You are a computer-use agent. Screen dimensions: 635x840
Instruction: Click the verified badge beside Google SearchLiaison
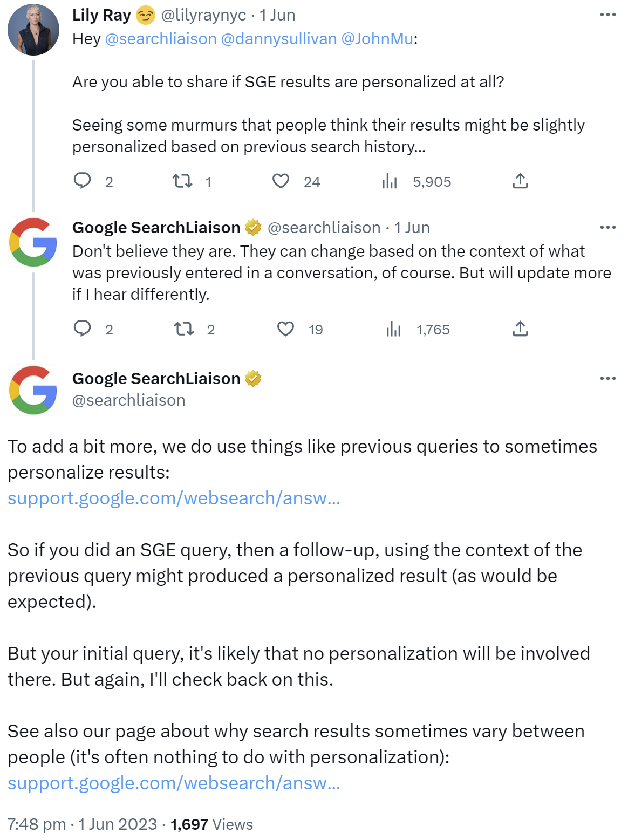[x=254, y=227]
